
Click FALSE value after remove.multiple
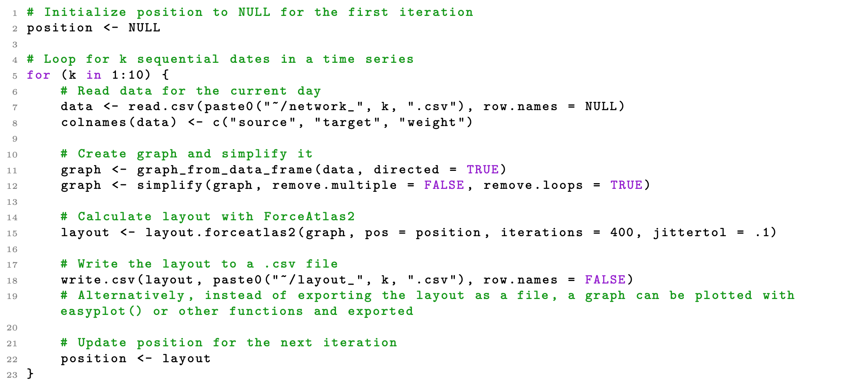click(444, 185)
